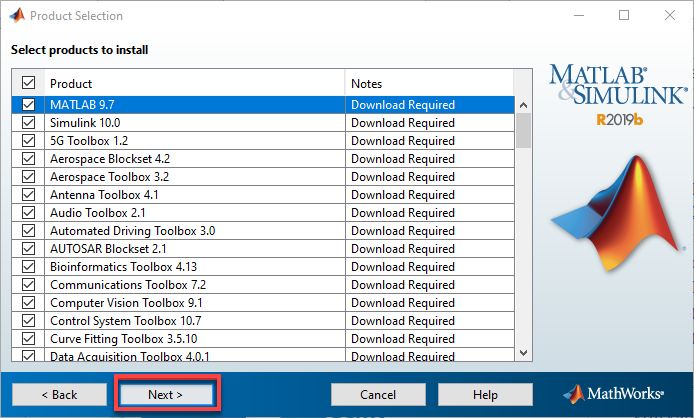Uncheck the Aerospace Blockset 4.2 checkbox
Image resolution: width=694 pixels, height=418 pixels.
pyautogui.click(x=28, y=159)
